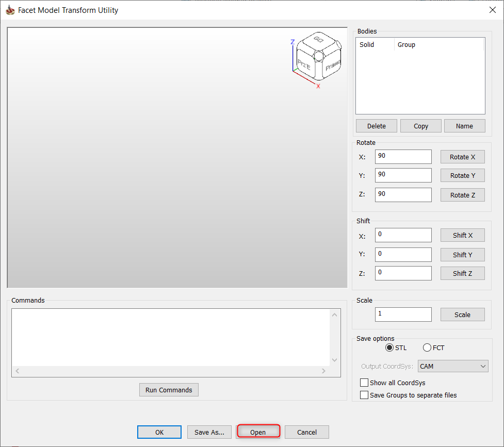Open the Output CoordSys dropdown
Screen dimensions: 504x447
[453, 367]
